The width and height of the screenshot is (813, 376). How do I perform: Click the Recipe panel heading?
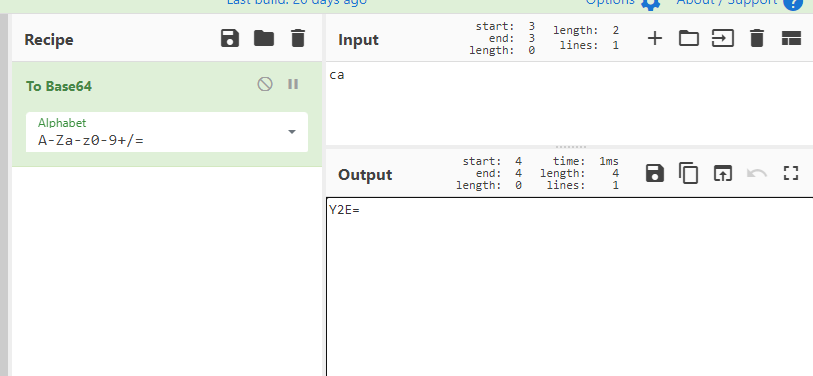point(49,40)
